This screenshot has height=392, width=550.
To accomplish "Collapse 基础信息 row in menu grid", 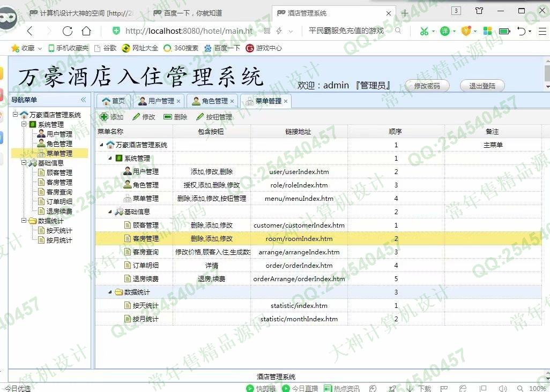I will [110, 212].
